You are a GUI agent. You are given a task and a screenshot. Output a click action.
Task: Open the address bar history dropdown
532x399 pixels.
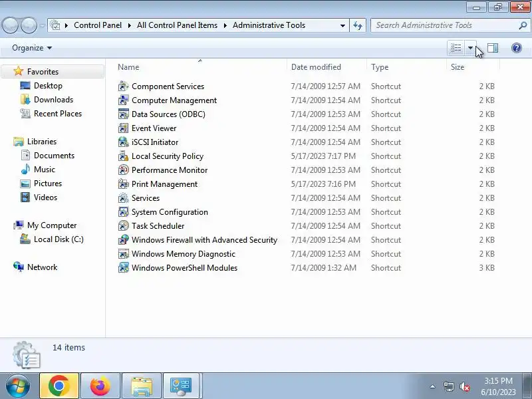tap(342, 25)
